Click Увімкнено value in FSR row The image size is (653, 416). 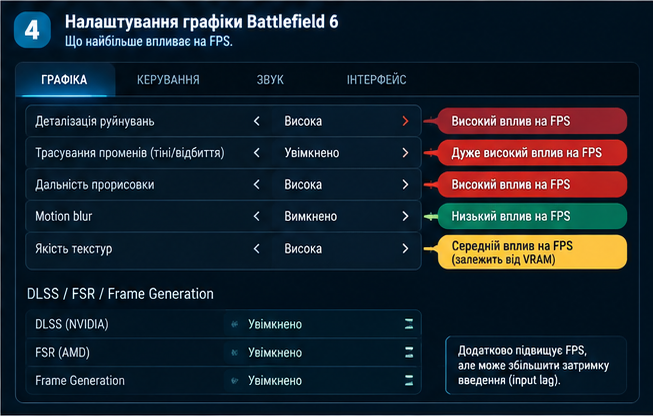pos(275,353)
